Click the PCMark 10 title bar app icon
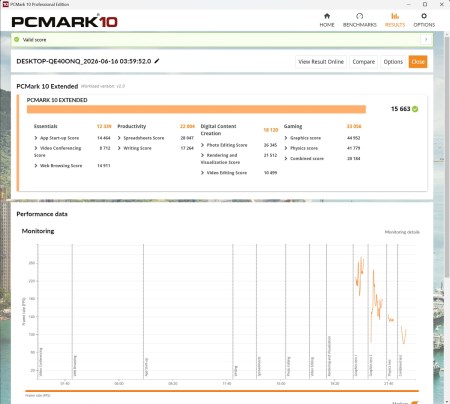The image size is (450, 404). click(5, 4)
